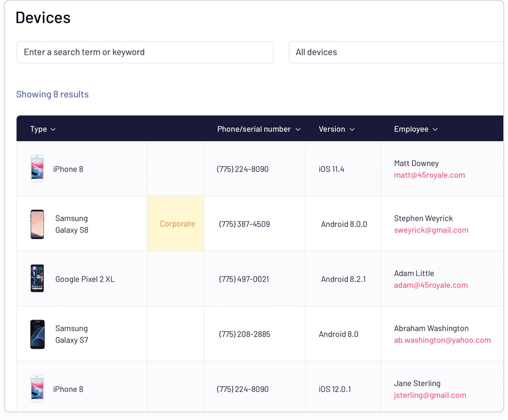508x420 pixels.
Task: Click the iPhone 8 thumbnail for Matt Downey
Action: [x=37, y=169]
